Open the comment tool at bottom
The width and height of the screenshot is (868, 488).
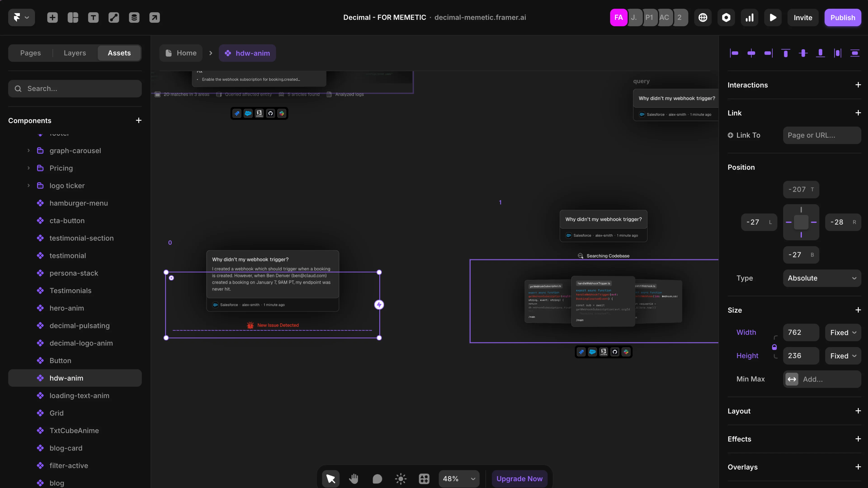(x=377, y=478)
